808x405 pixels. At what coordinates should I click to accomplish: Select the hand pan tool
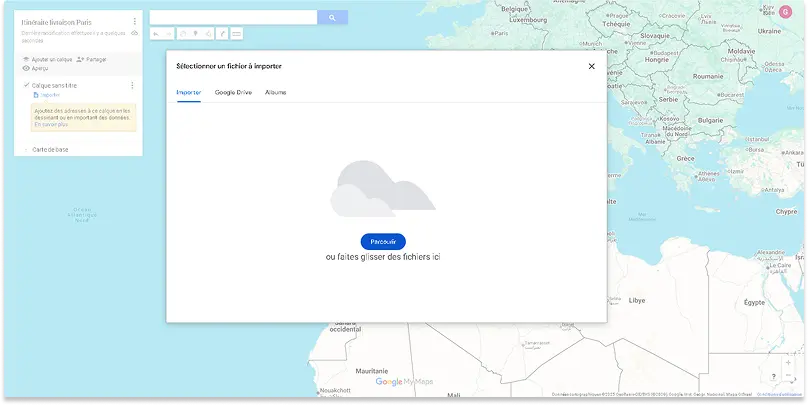tap(183, 34)
